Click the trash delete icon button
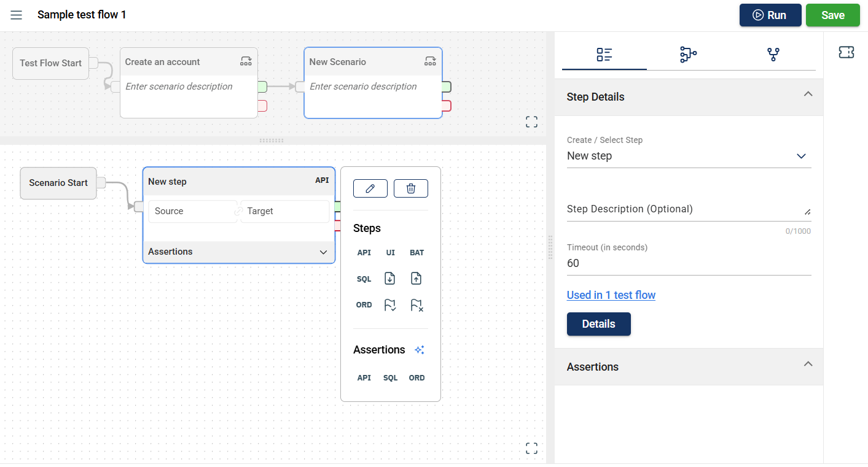 (410, 188)
